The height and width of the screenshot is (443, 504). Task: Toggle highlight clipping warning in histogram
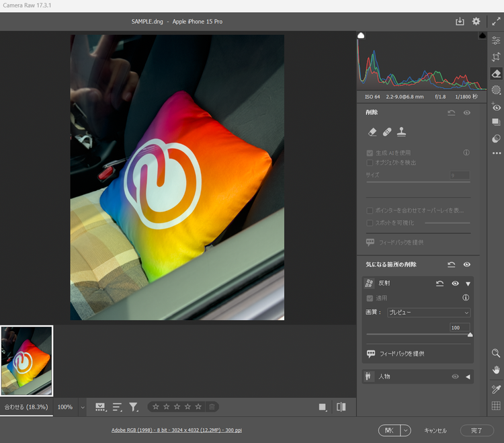click(x=482, y=36)
